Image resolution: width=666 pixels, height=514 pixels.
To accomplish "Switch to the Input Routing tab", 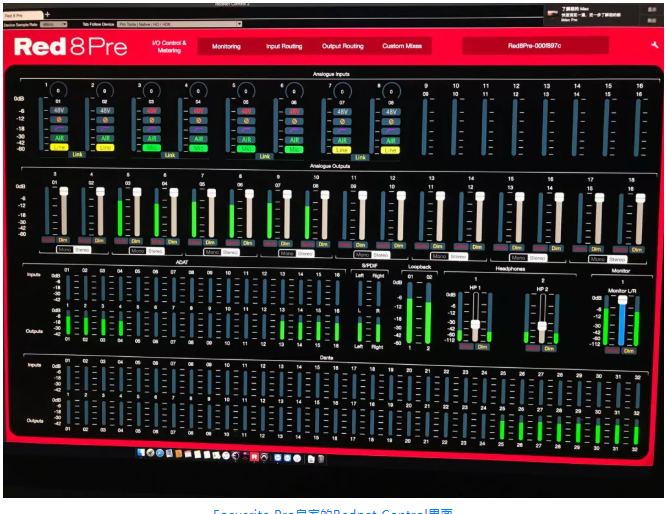I will (x=285, y=46).
